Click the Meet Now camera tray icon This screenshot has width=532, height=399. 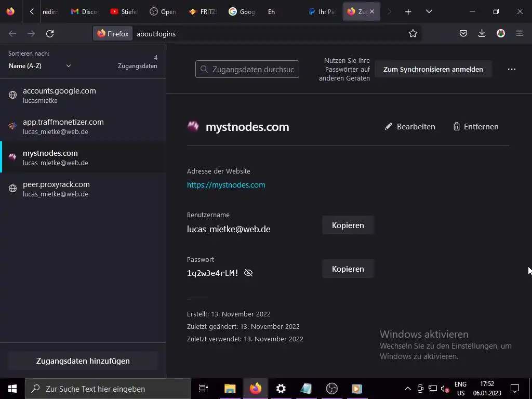pyautogui.click(x=420, y=389)
